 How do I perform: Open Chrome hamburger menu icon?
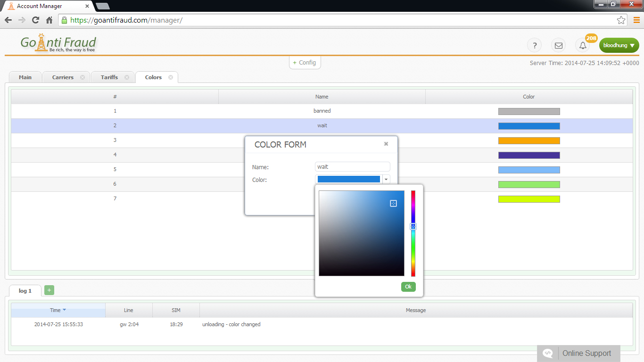(636, 20)
